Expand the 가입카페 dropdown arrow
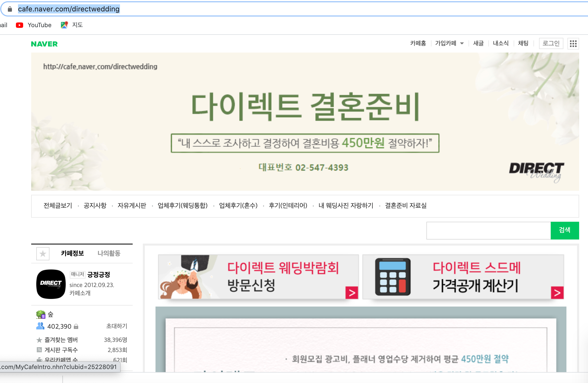Screen dimensions: 588x383 462,43
